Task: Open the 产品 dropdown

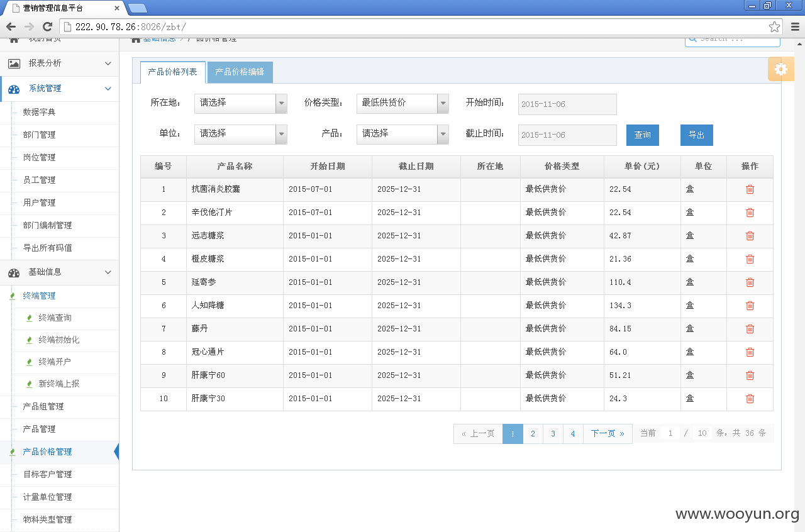Action: click(x=402, y=134)
